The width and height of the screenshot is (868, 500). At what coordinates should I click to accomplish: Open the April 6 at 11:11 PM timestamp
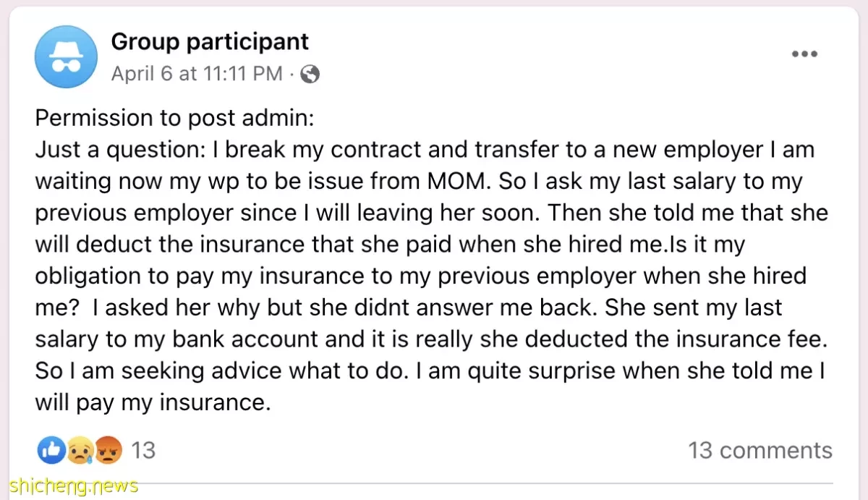pyautogui.click(x=197, y=74)
